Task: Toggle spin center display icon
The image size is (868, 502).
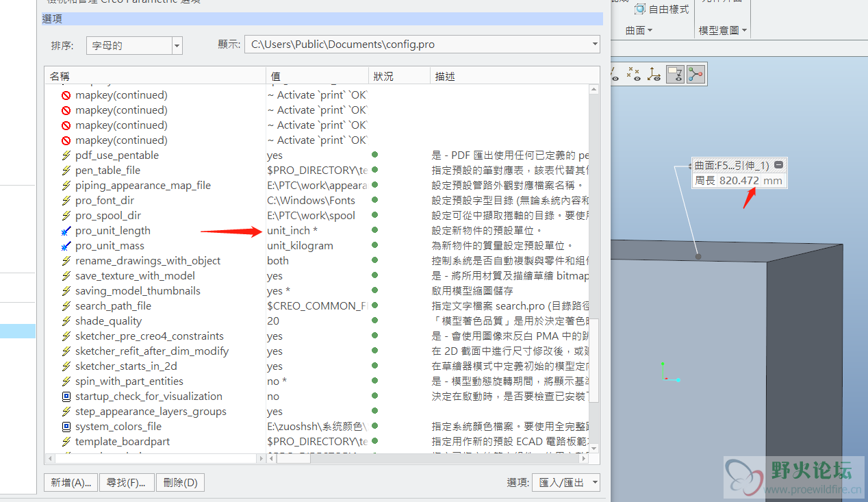Action: [x=695, y=74]
